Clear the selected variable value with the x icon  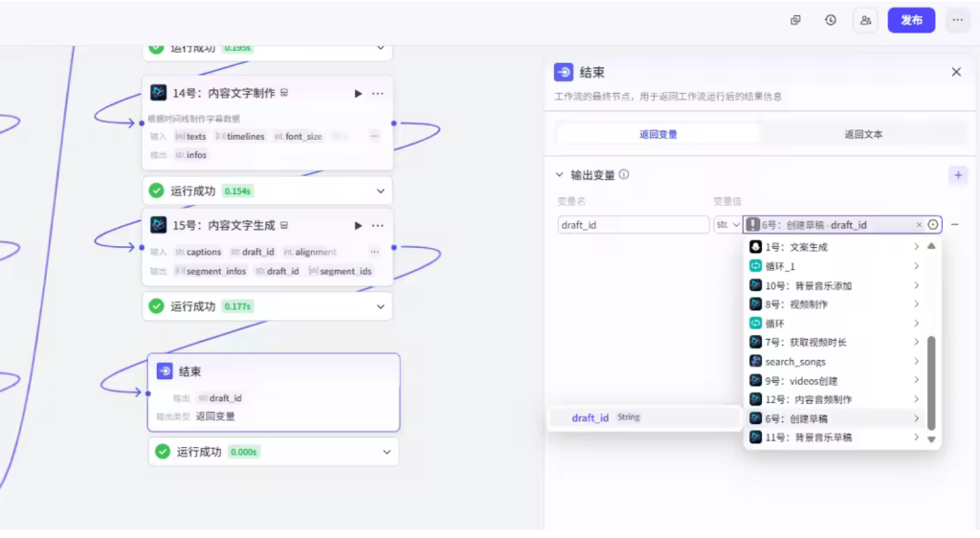coord(920,225)
